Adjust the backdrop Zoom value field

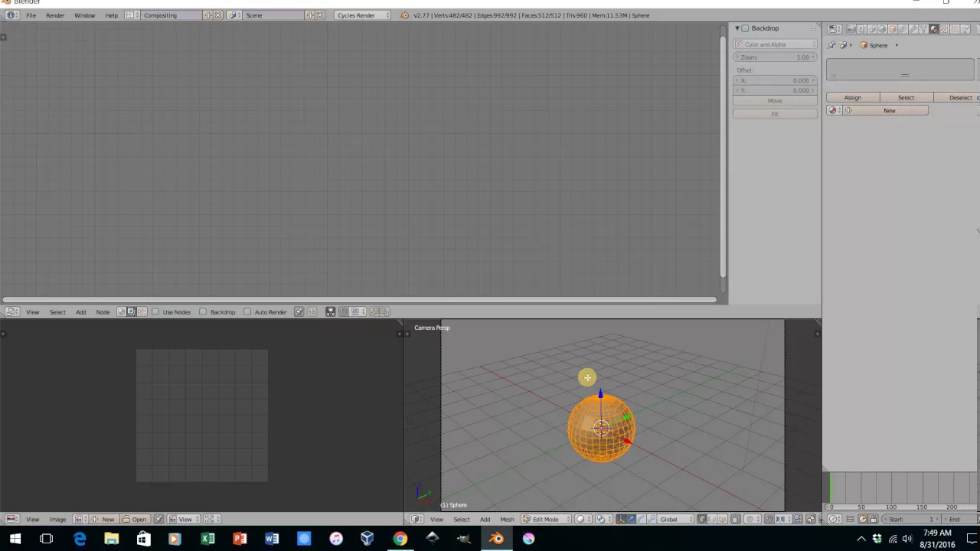pos(775,57)
